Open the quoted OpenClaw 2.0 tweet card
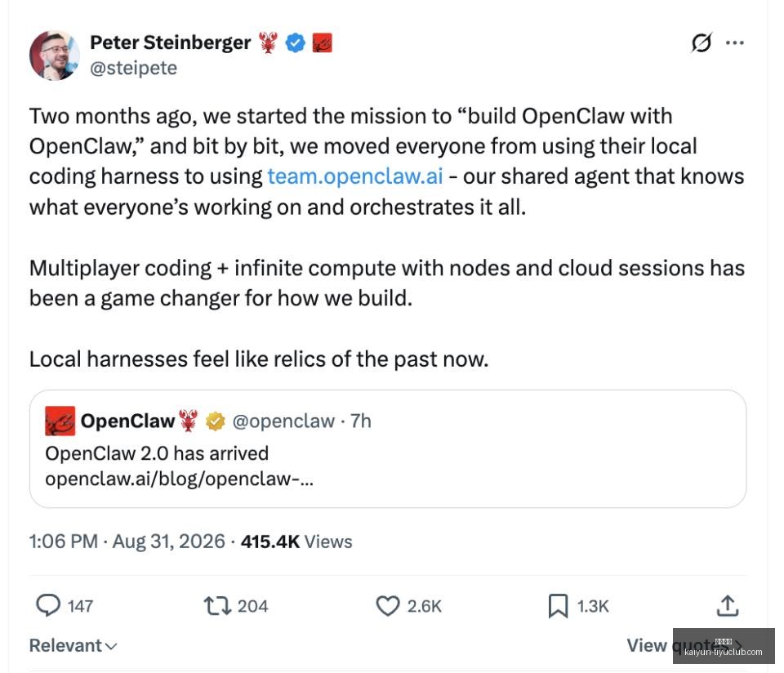Screen dimensions: 784x673 (x=387, y=448)
